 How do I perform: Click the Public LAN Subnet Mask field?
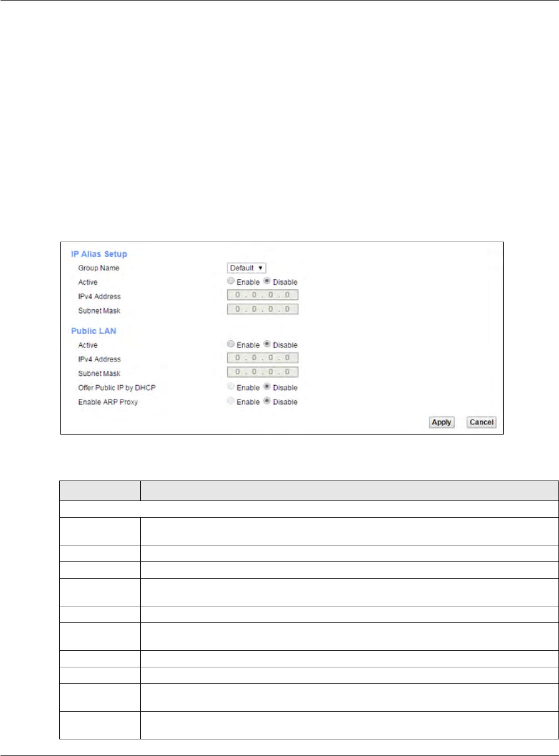pos(263,372)
